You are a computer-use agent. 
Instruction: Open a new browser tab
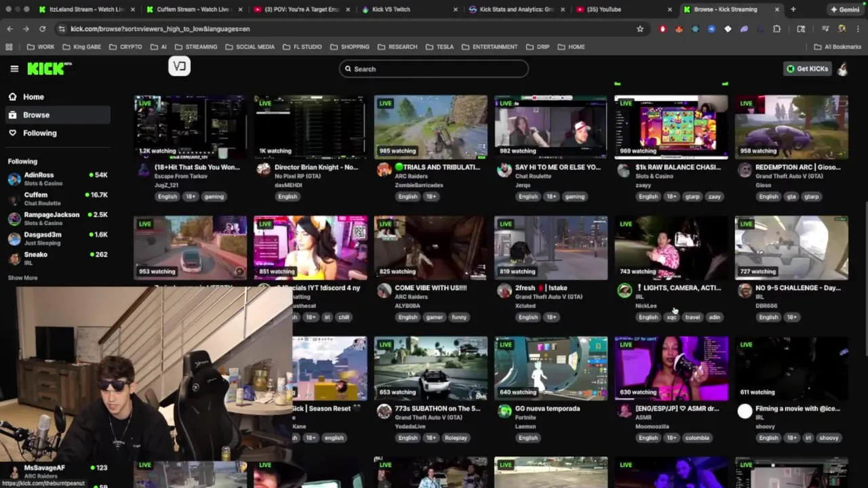point(793,9)
